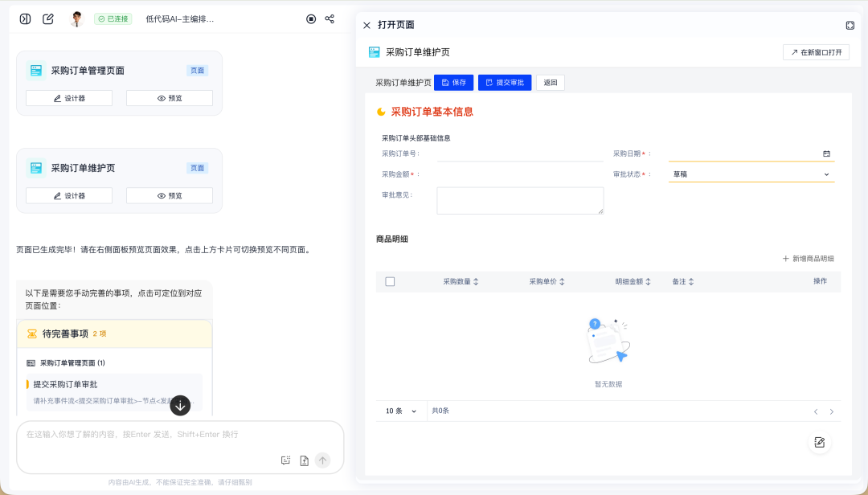Go to next page arrow

[832, 411]
